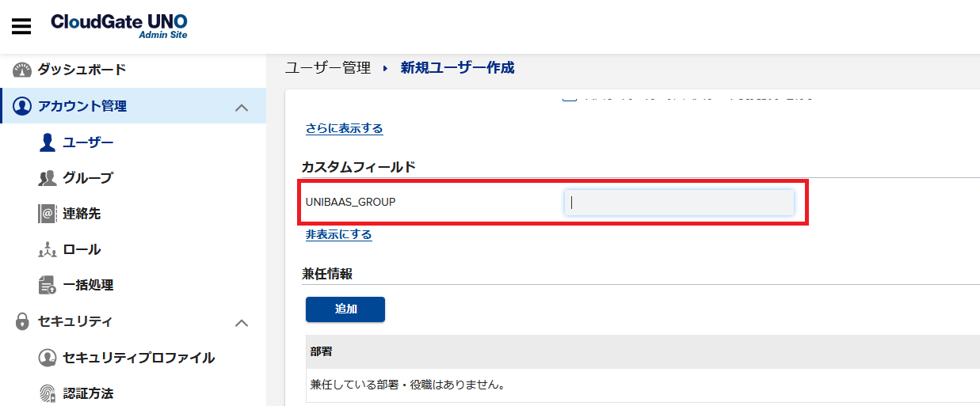This screenshot has height=406, width=980.
Task: Click the 一括処理 document icon
Action: [x=48, y=285]
